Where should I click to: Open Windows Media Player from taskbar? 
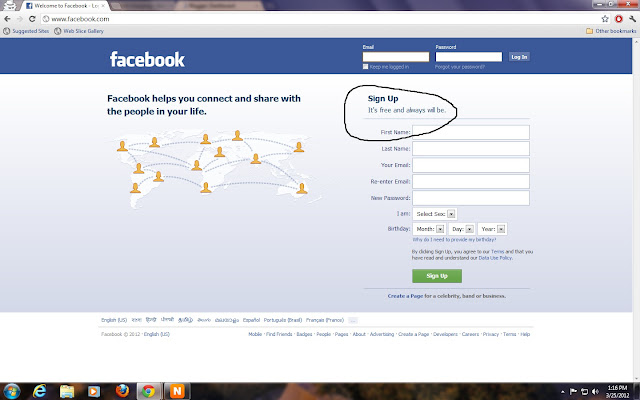click(93, 392)
